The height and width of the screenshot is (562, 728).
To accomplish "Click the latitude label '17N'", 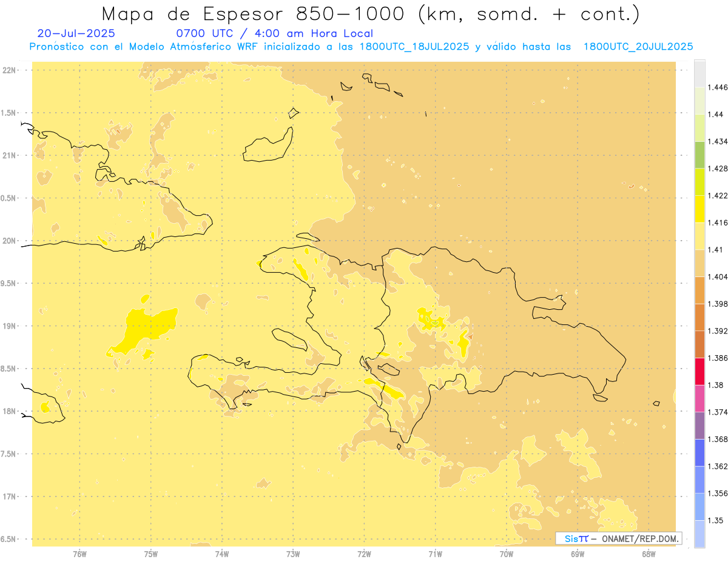I will coord(9,497).
